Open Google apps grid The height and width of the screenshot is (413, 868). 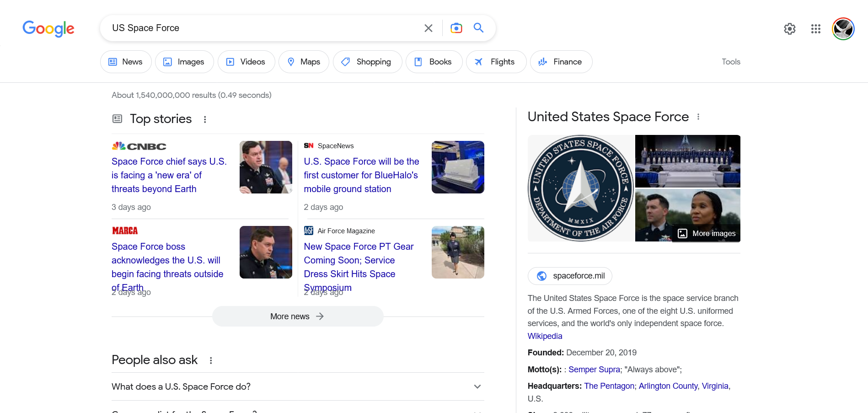coord(815,29)
